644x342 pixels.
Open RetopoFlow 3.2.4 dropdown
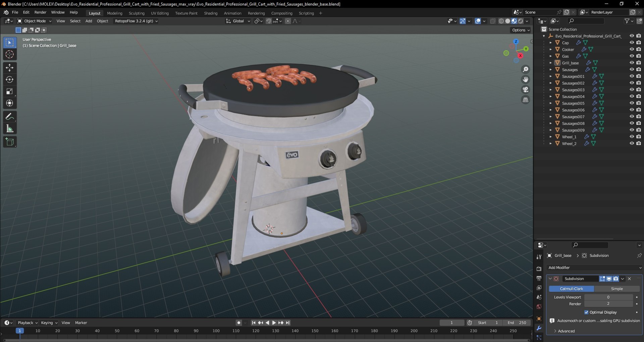(136, 21)
